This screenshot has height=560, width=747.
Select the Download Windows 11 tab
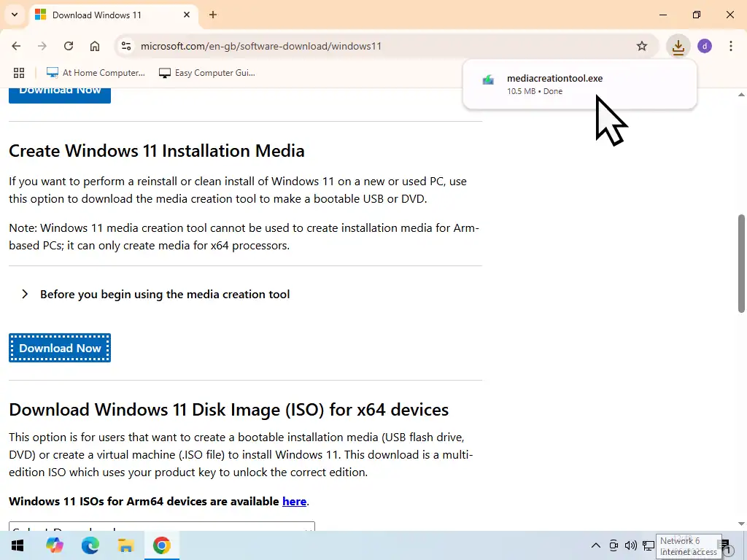[102, 15]
